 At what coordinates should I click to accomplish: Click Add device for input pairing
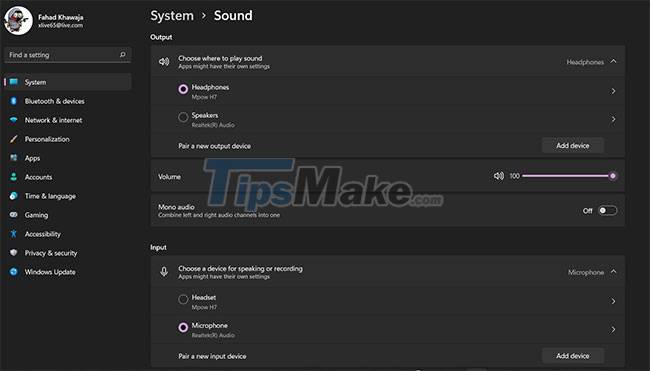coord(573,356)
